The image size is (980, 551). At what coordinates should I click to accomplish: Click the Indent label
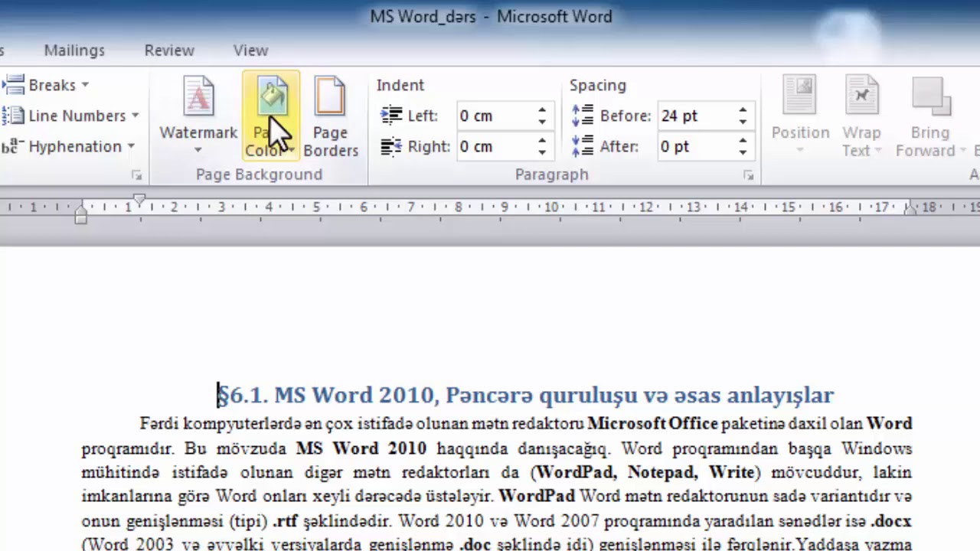400,85
